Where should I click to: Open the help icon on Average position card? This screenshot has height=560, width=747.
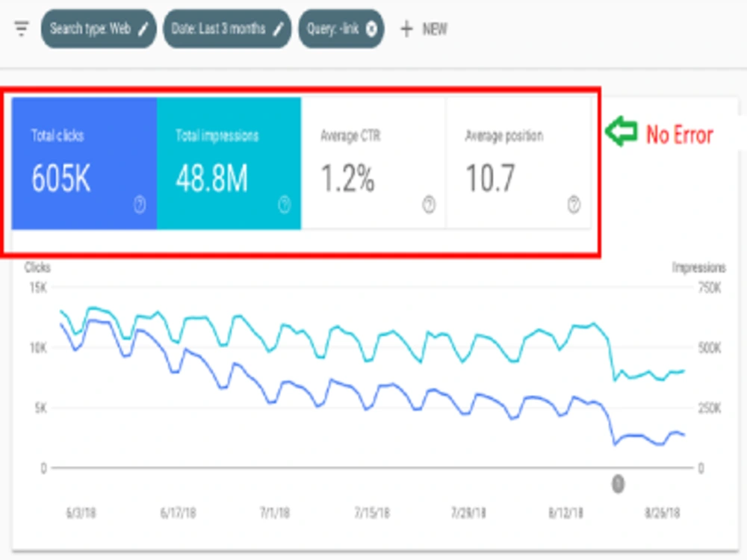tap(573, 204)
